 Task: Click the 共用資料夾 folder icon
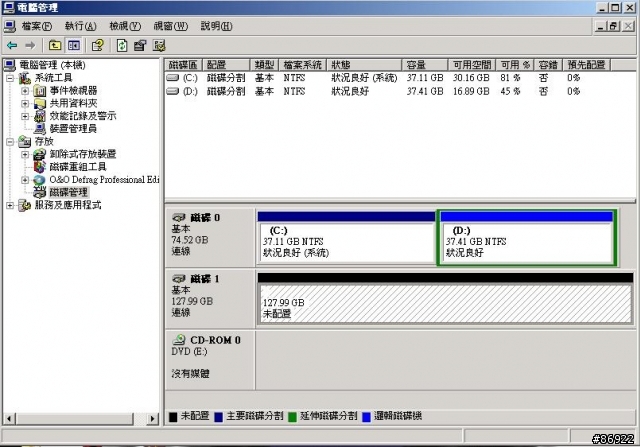(x=40, y=103)
